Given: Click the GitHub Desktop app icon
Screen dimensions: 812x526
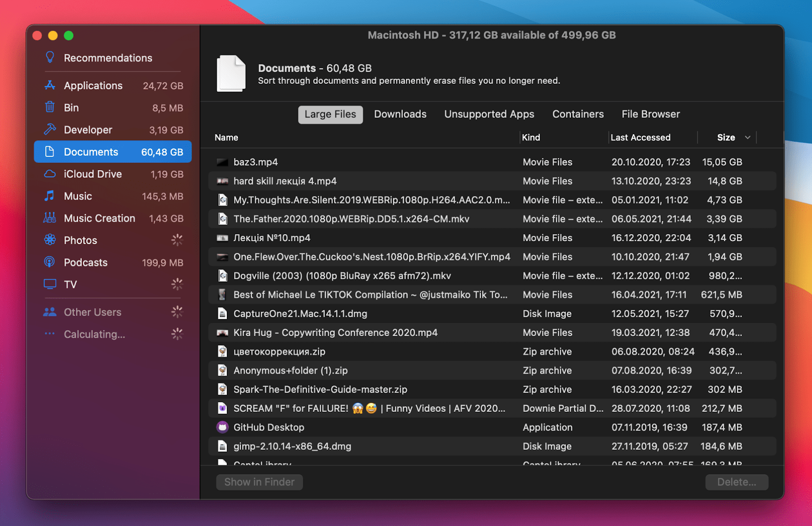Looking at the screenshot, I should (x=222, y=427).
